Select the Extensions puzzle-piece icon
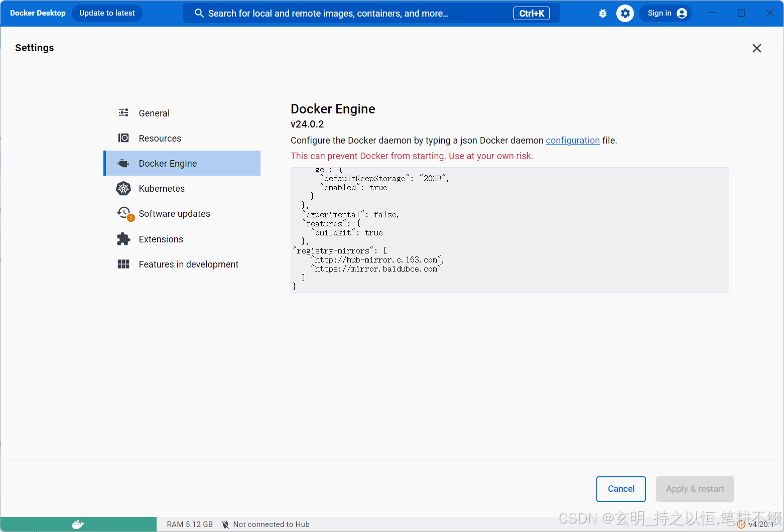 [123, 239]
